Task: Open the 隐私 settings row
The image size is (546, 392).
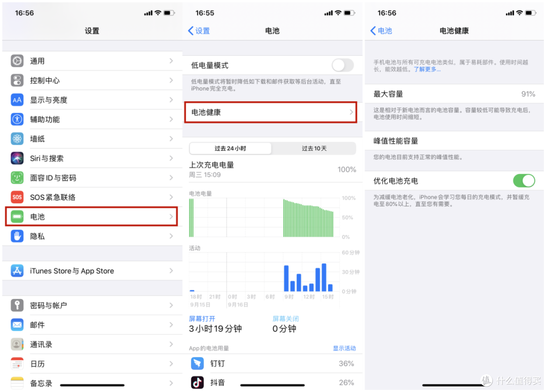Action: (x=93, y=236)
